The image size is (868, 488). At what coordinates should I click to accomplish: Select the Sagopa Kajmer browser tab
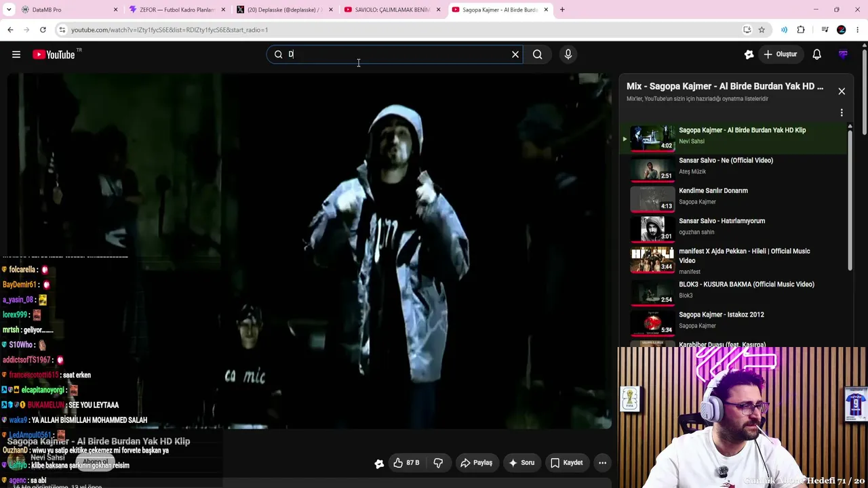tap(498, 9)
